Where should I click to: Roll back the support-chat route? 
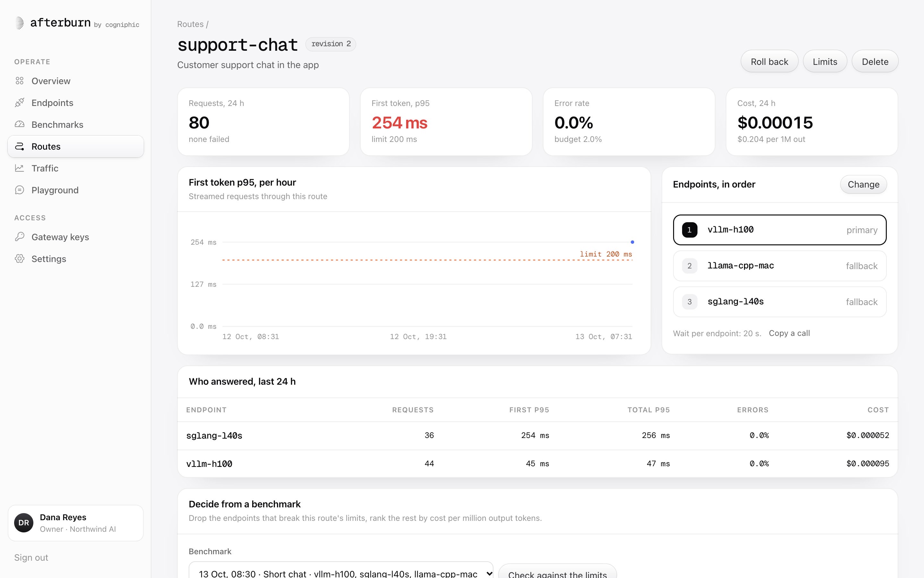[769, 62]
